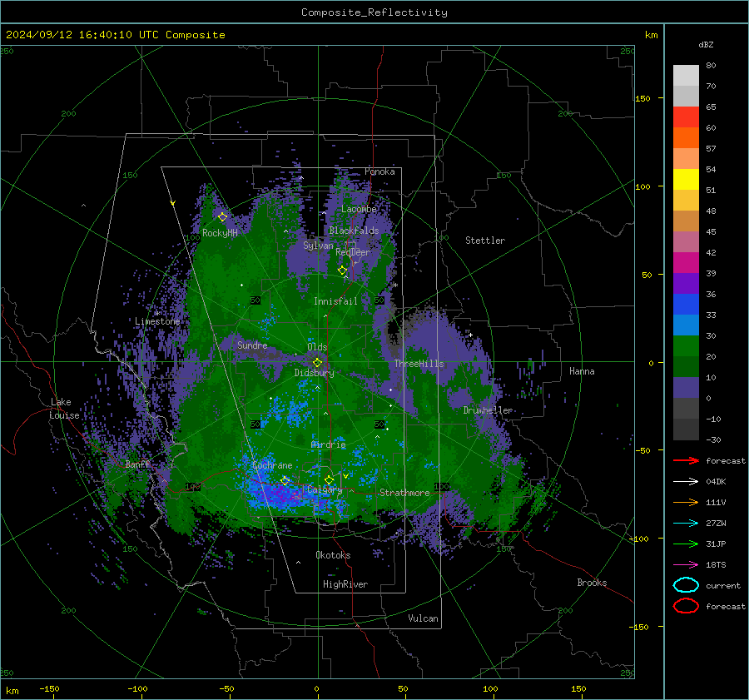The image size is (749, 700).
Task: Click the yellow diamond marker at Cochrane
Action: [x=285, y=480]
